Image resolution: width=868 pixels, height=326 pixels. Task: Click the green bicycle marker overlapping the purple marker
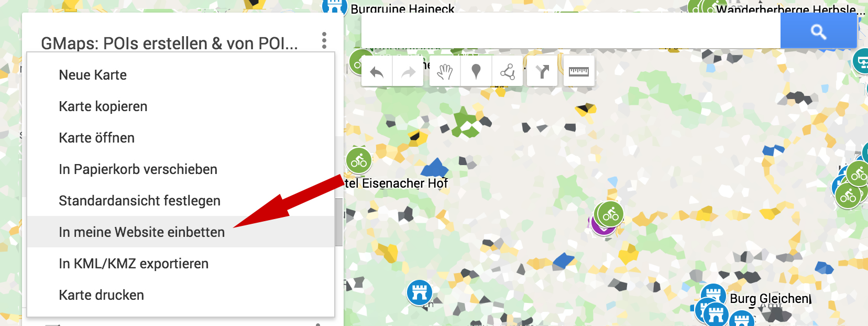click(x=611, y=214)
